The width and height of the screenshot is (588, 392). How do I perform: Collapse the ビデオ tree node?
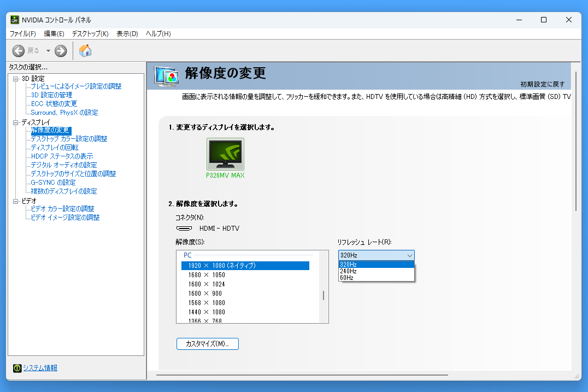coord(16,201)
